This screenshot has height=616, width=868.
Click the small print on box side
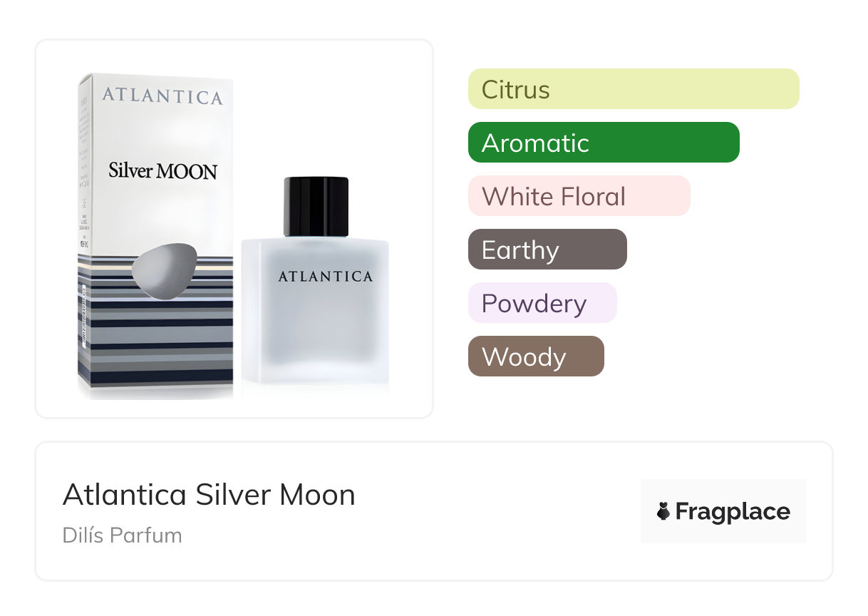pyautogui.click(x=85, y=214)
